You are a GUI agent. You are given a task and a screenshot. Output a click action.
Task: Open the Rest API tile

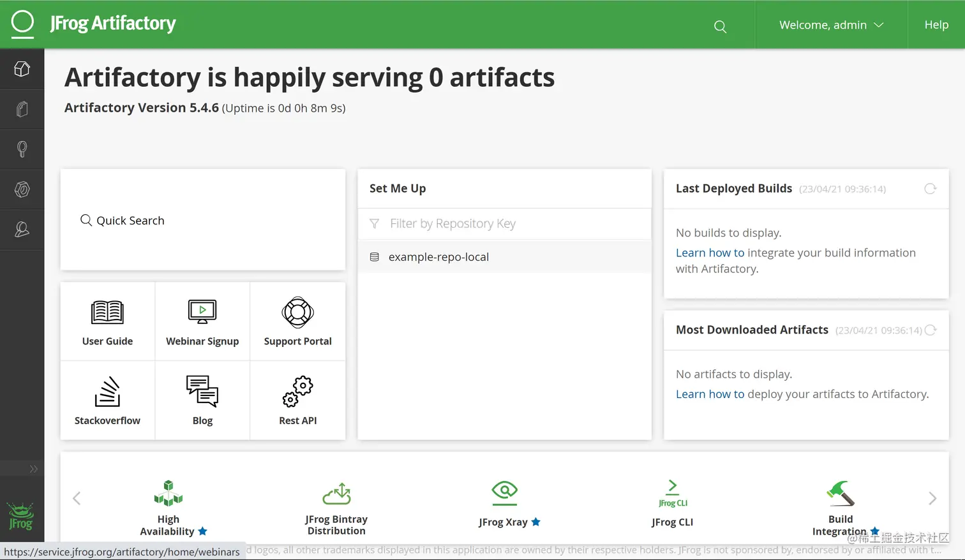tap(297, 401)
